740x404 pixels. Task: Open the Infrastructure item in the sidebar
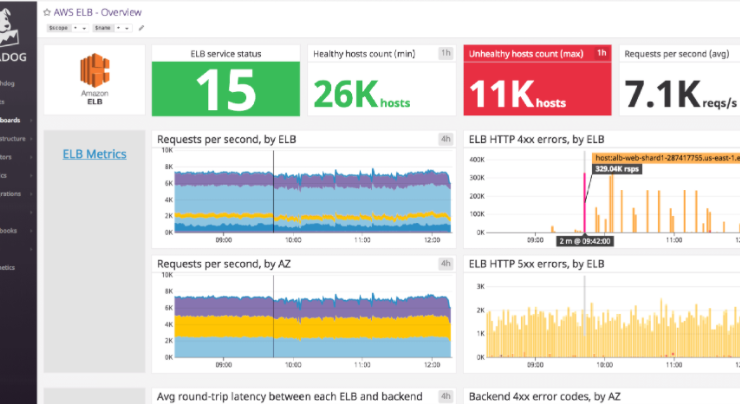[13, 139]
